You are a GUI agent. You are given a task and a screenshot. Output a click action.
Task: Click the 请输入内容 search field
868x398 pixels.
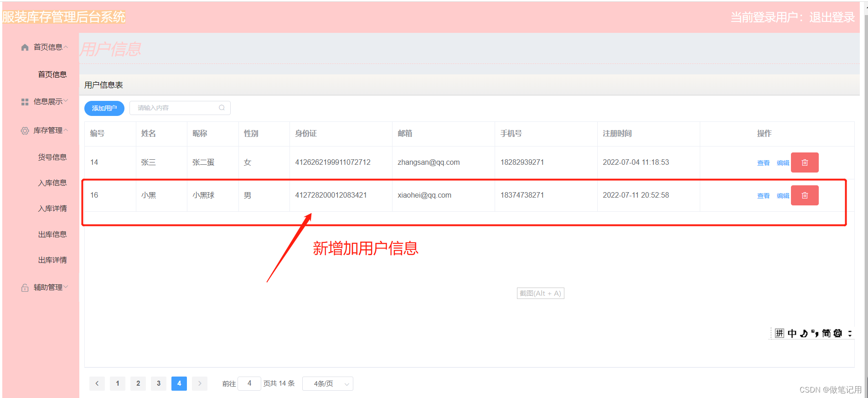[x=180, y=108]
